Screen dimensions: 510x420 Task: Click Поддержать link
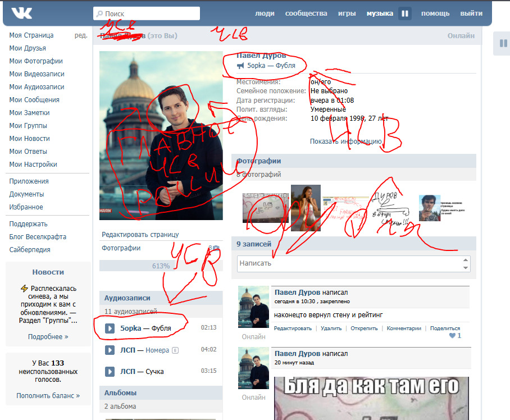[x=28, y=224]
